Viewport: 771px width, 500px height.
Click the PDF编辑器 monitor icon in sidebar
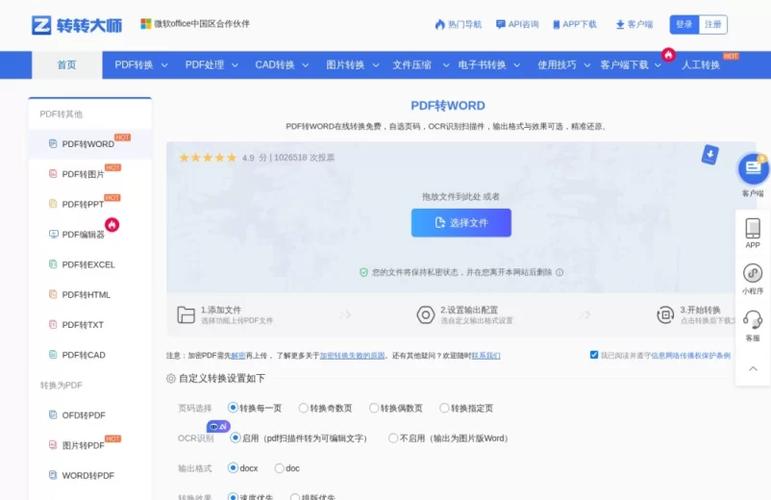[x=53, y=234]
